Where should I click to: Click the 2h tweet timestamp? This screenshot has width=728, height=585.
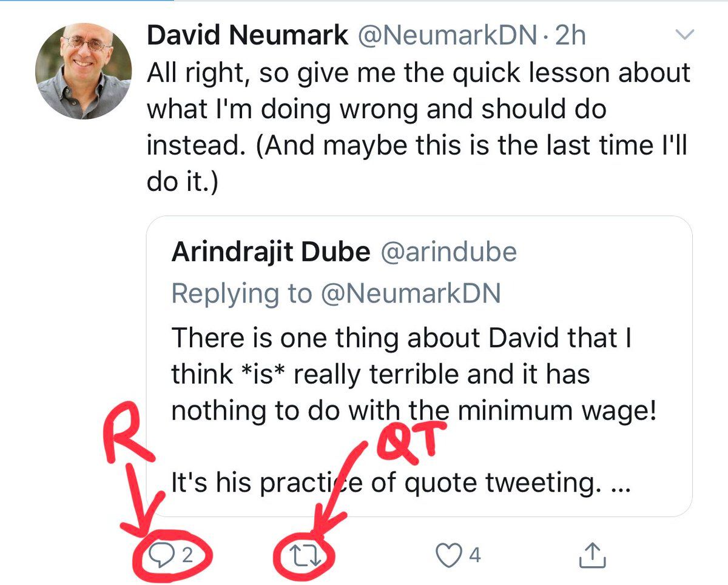click(x=570, y=37)
